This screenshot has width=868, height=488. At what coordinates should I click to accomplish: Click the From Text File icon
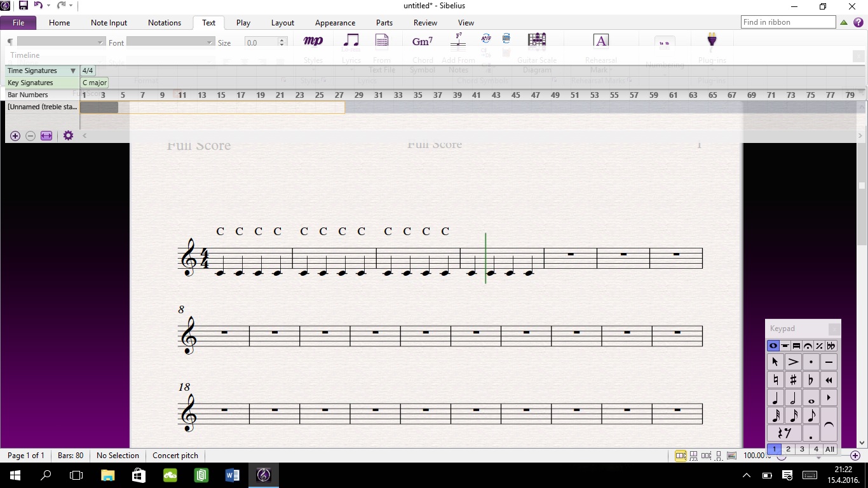pyautogui.click(x=382, y=41)
